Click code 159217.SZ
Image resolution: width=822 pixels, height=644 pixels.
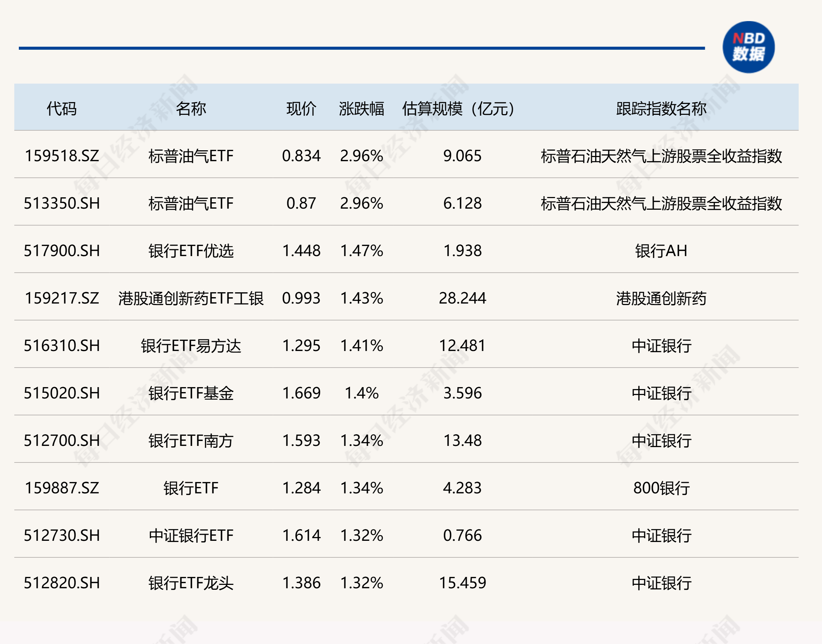click(62, 298)
